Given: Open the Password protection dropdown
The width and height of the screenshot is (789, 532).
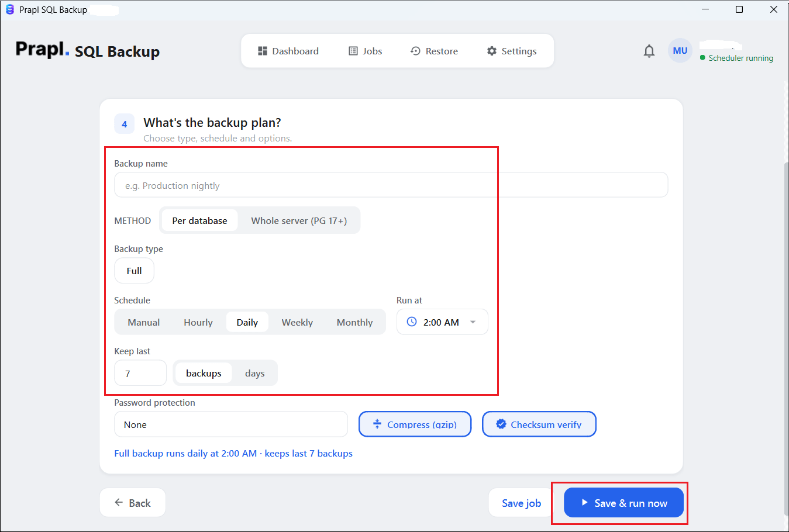Looking at the screenshot, I should pyautogui.click(x=231, y=424).
